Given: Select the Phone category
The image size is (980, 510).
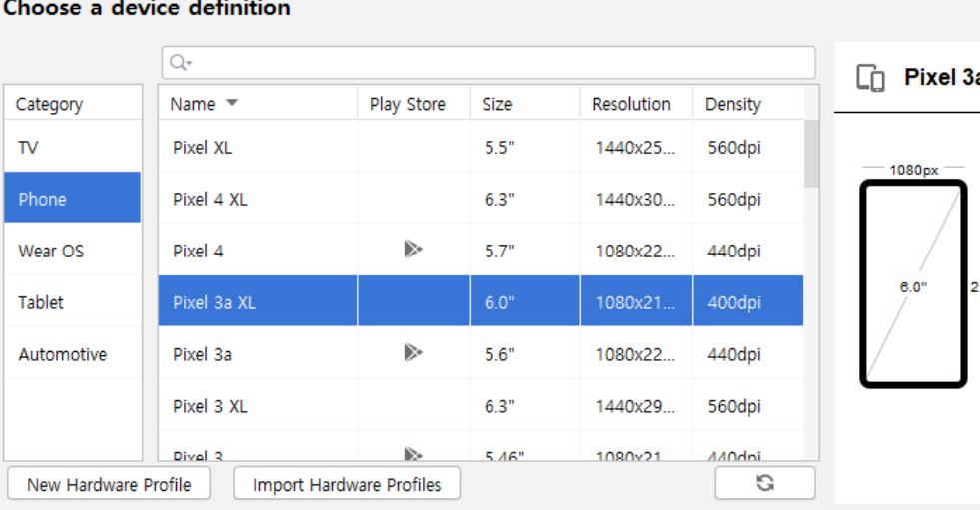Looking at the screenshot, I should pyautogui.click(x=73, y=198).
